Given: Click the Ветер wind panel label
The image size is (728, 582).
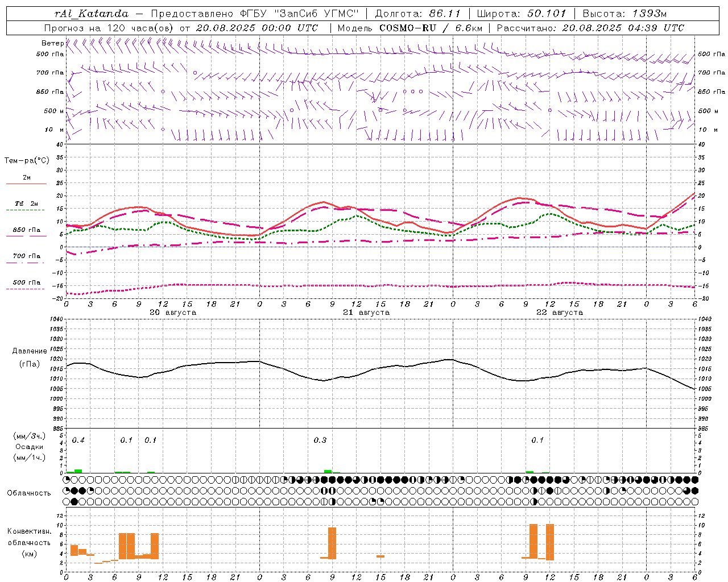Looking at the screenshot, I should 52,43.
